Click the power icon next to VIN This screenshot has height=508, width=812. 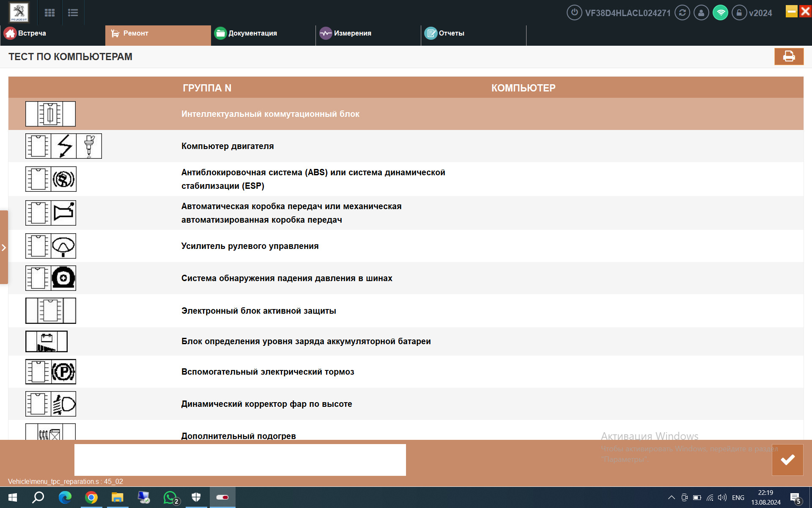click(574, 13)
